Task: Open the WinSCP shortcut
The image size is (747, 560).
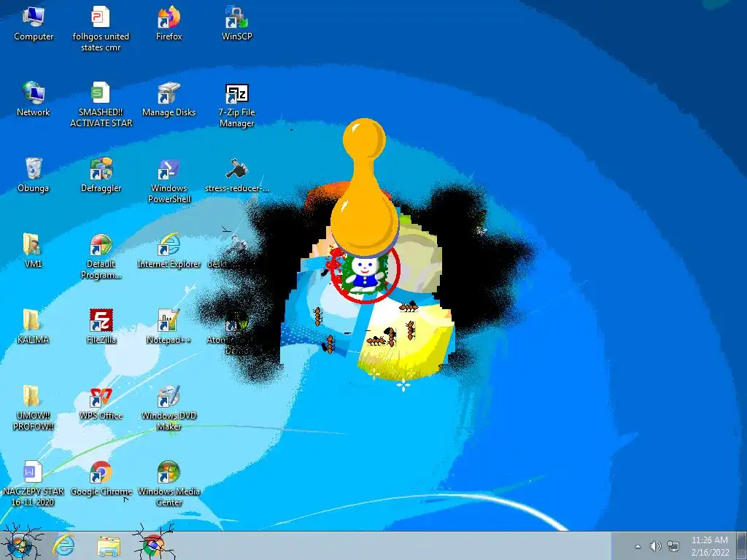Action: coord(237,24)
